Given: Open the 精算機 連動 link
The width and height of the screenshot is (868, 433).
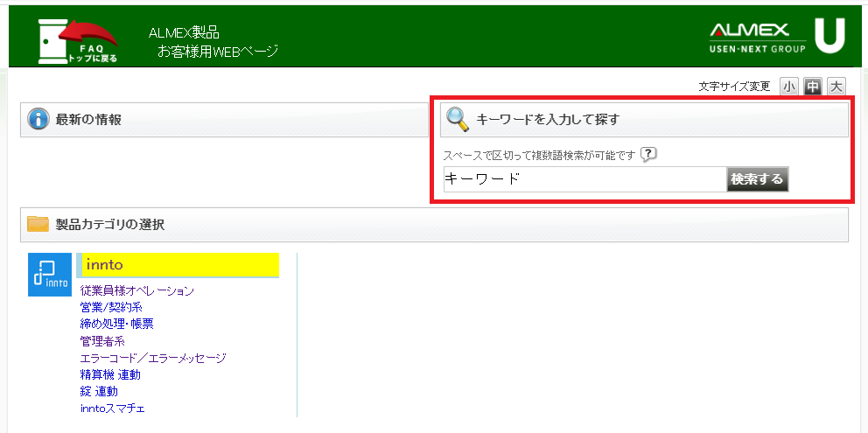Looking at the screenshot, I should point(109,374).
